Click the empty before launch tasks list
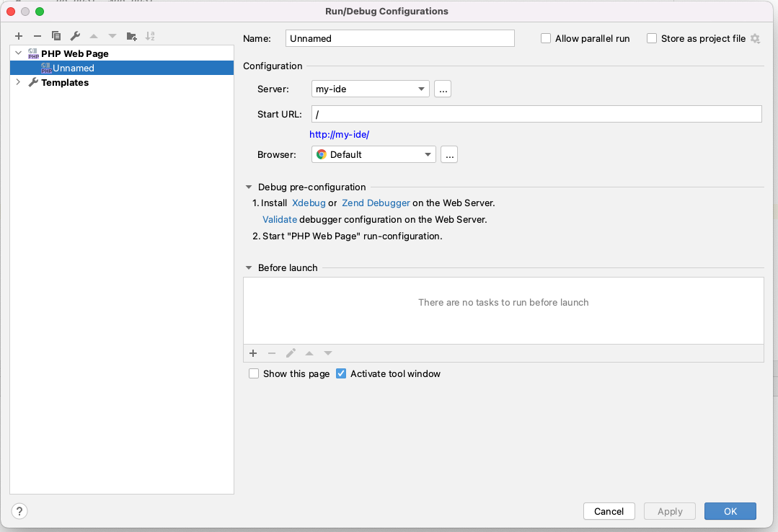The image size is (778, 532). coord(503,311)
